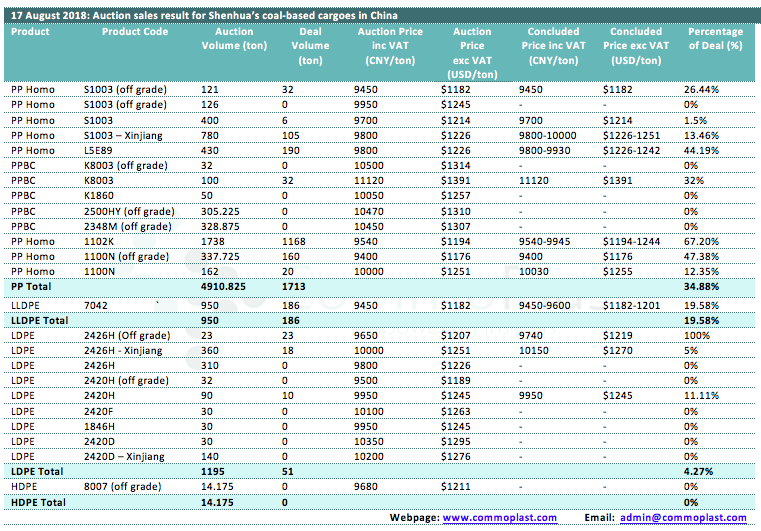Click the L5E89 product code cell
761x531 pixels.
pyautogui.click(x=99, y=150)
